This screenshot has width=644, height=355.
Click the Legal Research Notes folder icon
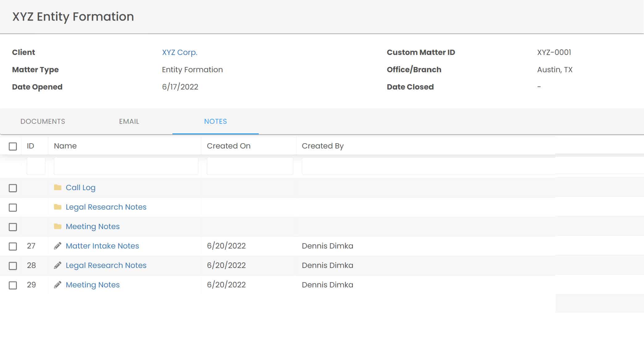(58, 207)
